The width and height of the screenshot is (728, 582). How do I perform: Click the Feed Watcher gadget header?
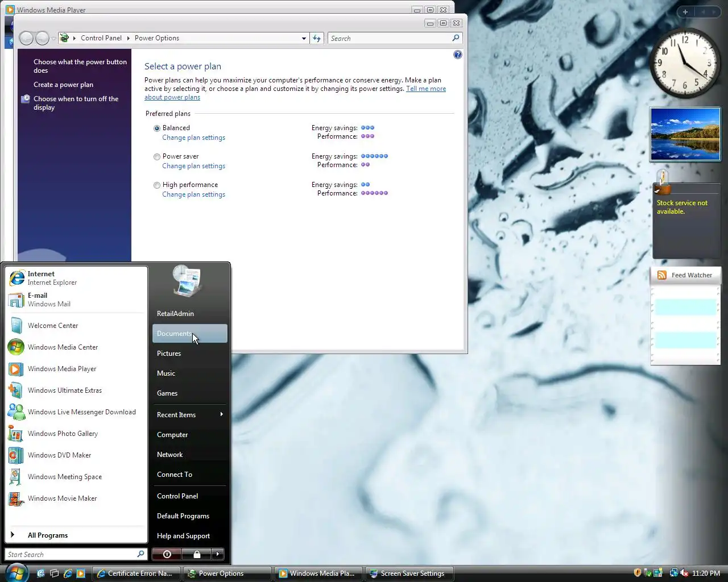point(685,275)
